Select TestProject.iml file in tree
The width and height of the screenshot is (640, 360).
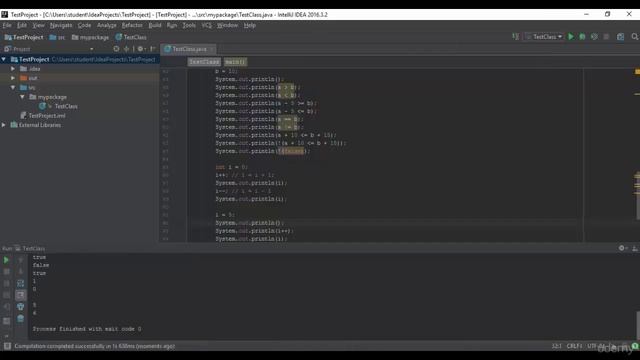pyautogui.click(x=47, y=116)
